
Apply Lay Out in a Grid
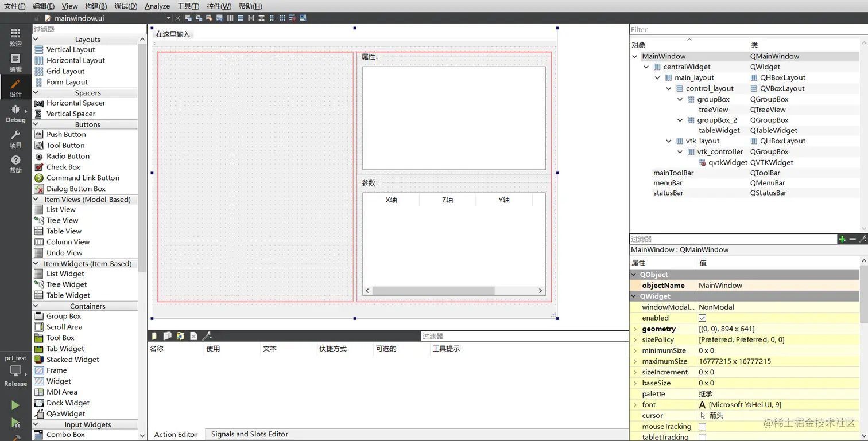[282, 18]
